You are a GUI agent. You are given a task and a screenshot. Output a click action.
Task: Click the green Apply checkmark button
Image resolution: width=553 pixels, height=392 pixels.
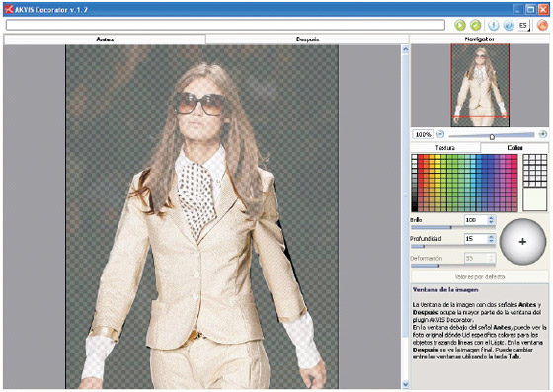[x=475, y=25]
